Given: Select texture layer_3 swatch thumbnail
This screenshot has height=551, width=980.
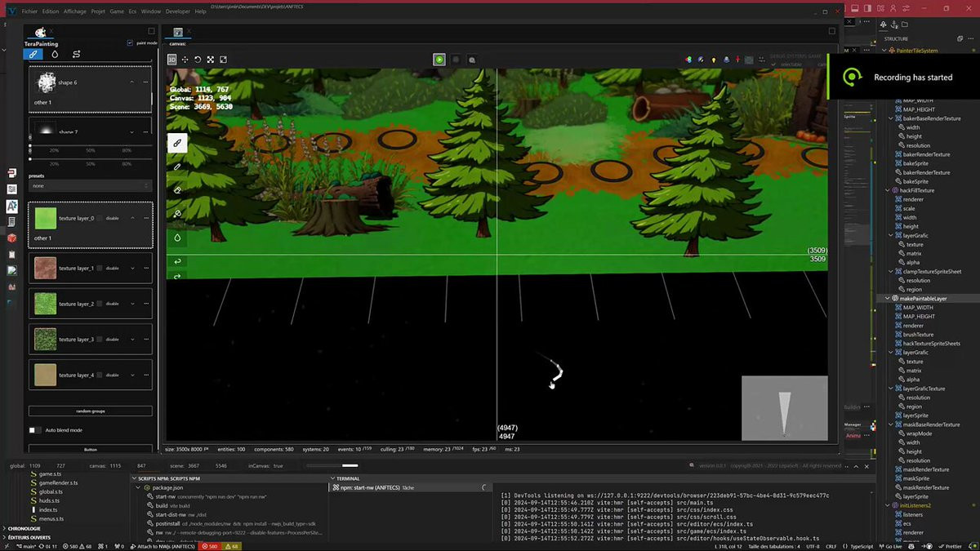Looking at the screenshot, I should pos(45,339).
